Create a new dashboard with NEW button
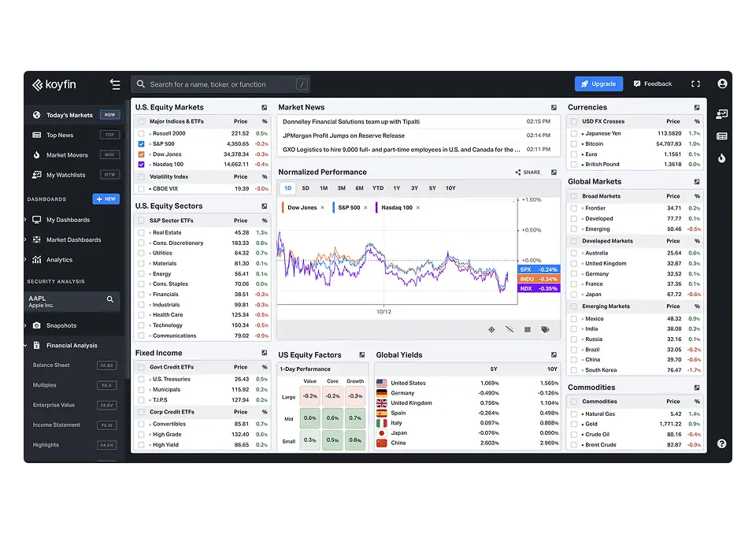756x534 pixels. coord(106,199)
